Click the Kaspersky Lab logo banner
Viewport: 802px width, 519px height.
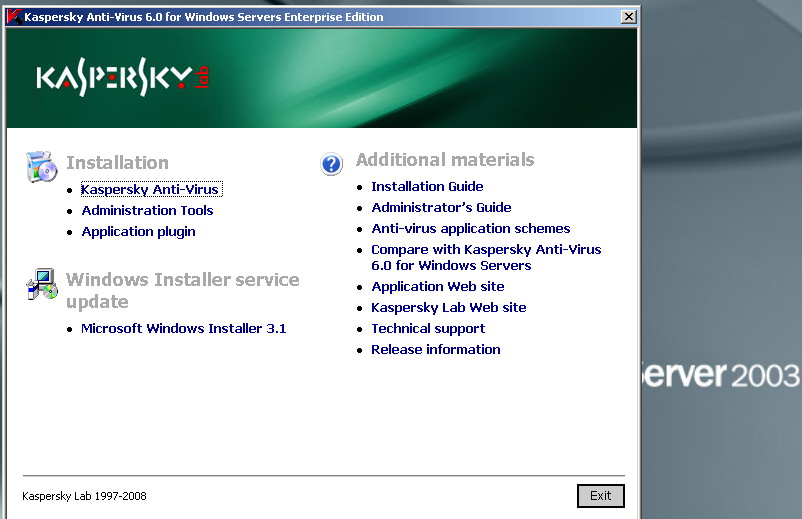[x=124, y=78]
